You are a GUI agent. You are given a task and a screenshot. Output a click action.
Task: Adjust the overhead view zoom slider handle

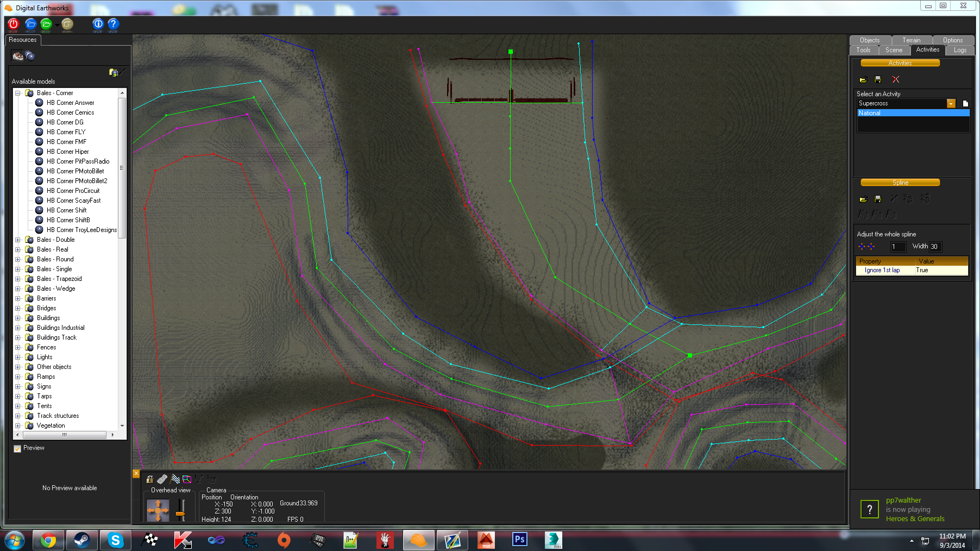click(x=180, y=514)
